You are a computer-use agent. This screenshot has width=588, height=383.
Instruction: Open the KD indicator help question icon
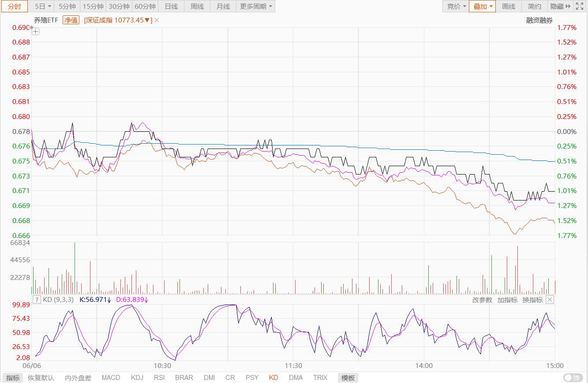[x=37, y=300]
